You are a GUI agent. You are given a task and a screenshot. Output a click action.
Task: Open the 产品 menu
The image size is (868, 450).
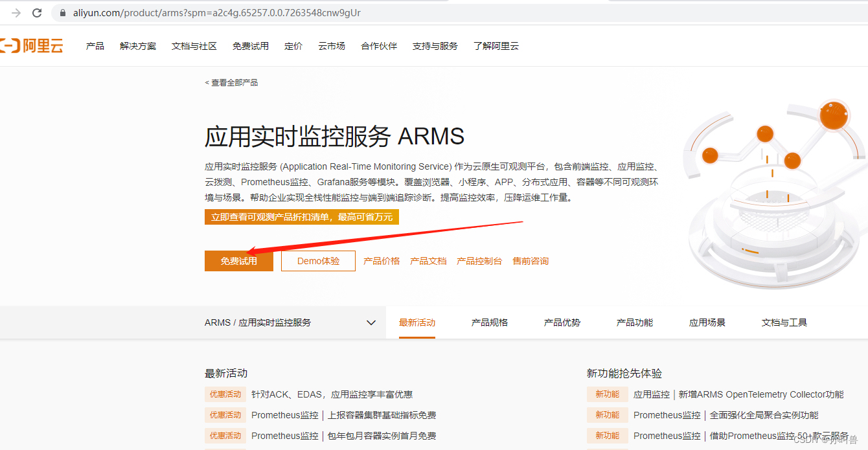coord(95,46)
